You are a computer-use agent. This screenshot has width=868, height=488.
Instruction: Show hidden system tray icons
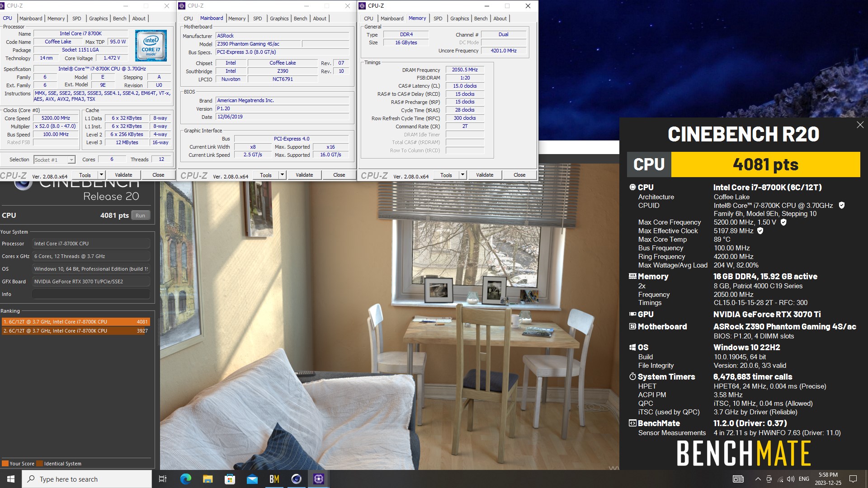point(758,479)
